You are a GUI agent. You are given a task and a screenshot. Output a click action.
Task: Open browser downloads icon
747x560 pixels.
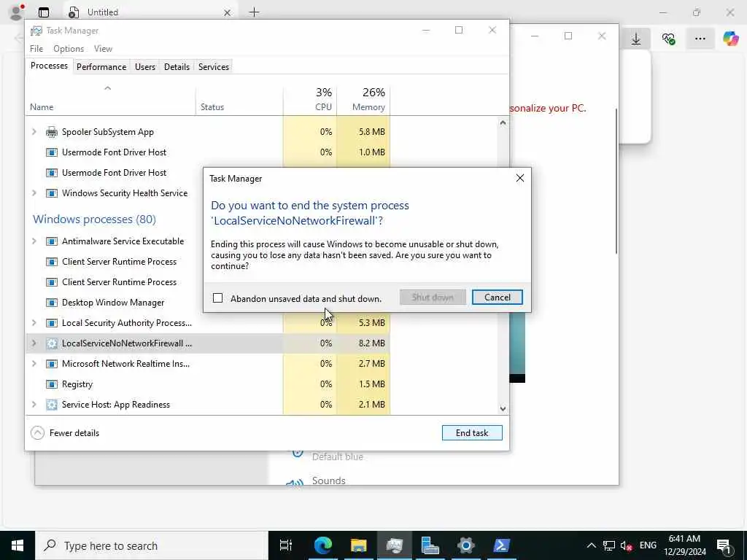point(636,39)
